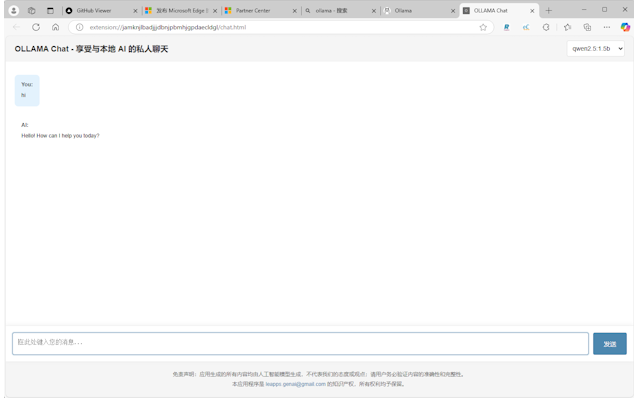The image size is (640, 400).
Task: Open the leapps.genai@gmail.com email link
Action: [296, 384]
